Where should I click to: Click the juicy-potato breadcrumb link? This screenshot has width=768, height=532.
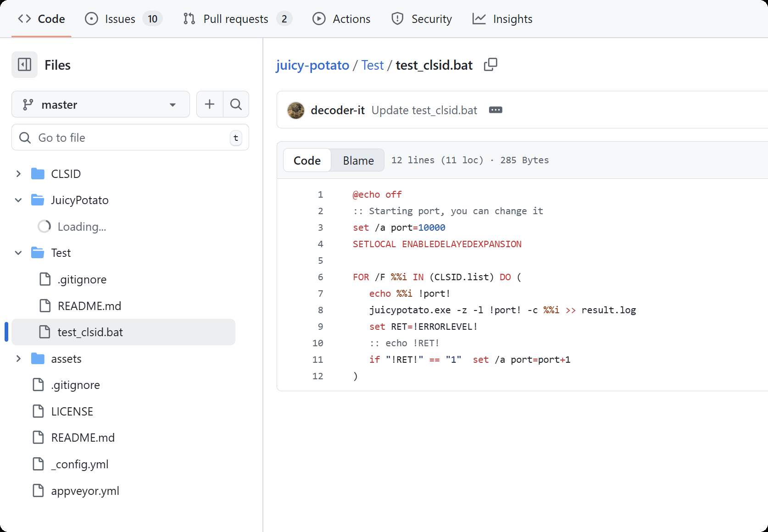click(x=312, y=65)
